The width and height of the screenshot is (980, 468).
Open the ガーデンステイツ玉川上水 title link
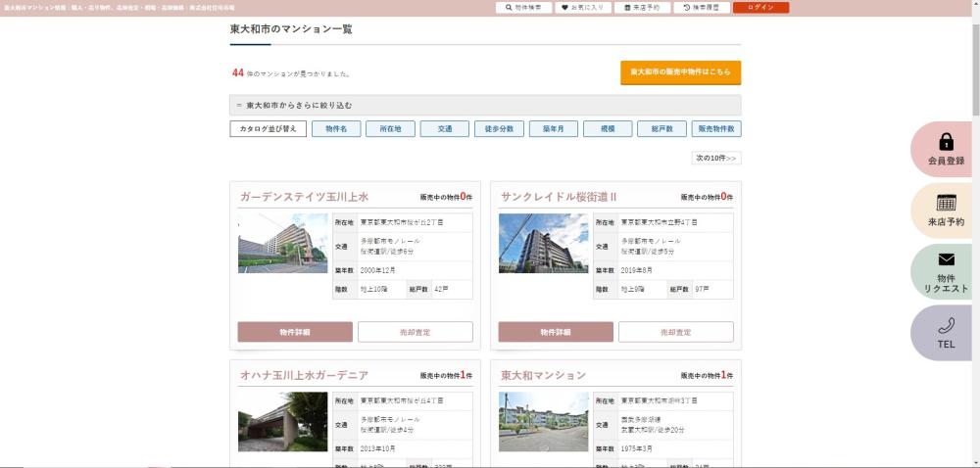click(305, 197)
